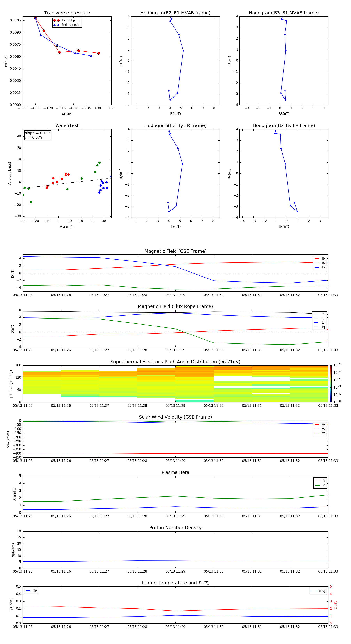Click the 'Hodogram(B3_B1 MVAB frame)' title
Screen dimensions: 351x644
click(284, 13)
